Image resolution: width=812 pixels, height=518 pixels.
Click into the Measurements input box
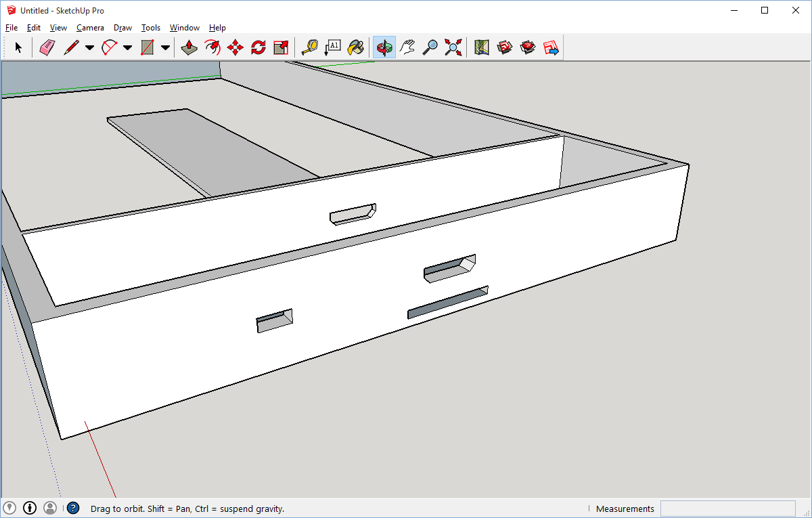(728, 509)
